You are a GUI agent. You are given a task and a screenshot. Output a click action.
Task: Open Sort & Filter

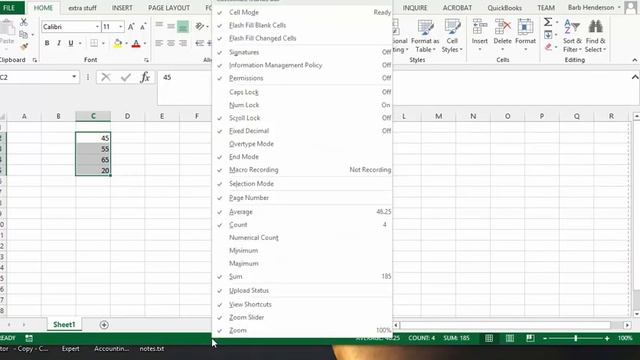(572, 36)
